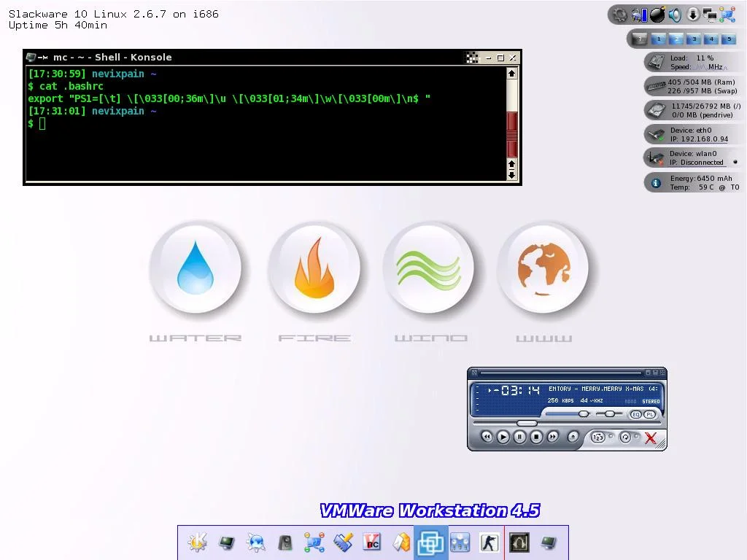Open the Wind desktop icon
Image resolution: width=747 pixels, height=560 pixels.
click(429, 268)
